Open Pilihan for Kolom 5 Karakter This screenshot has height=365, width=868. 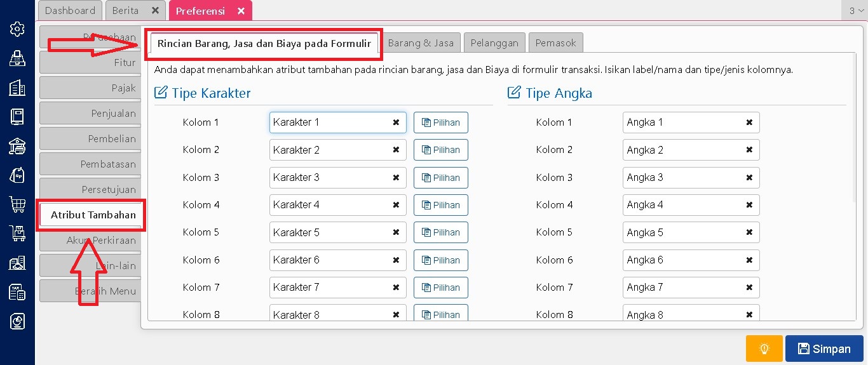coord(440,232)
